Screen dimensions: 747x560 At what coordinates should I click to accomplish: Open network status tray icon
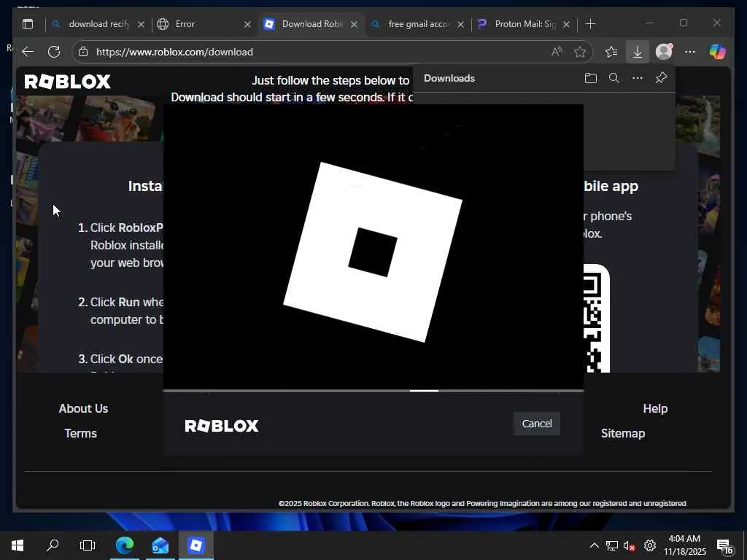point(612,545)
